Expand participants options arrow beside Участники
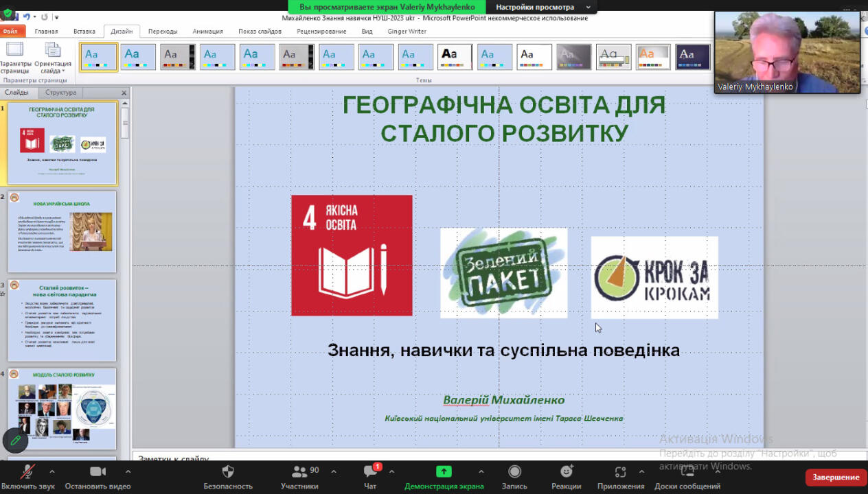The width and height of the screenshot is (868, 494). click(334, 471)
